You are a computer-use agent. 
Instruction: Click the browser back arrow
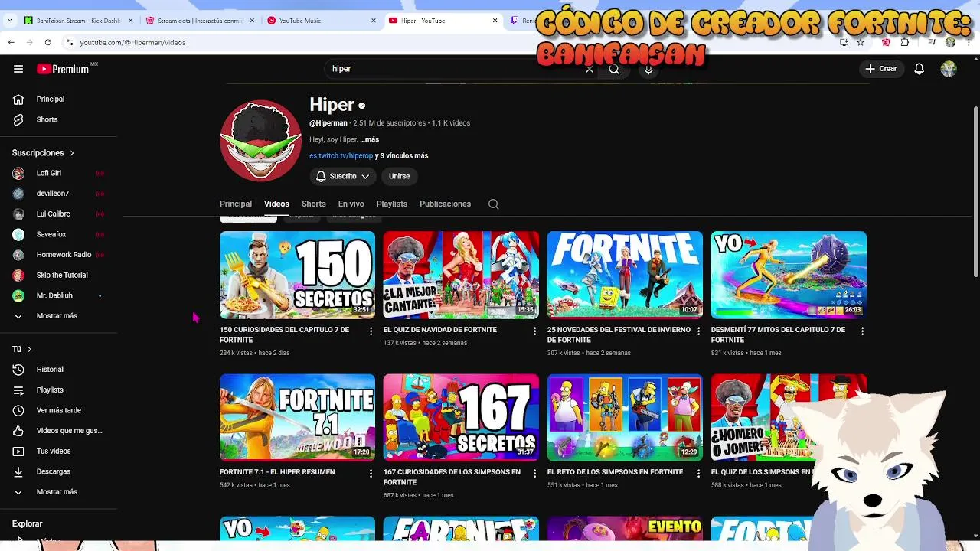[11, 42]
